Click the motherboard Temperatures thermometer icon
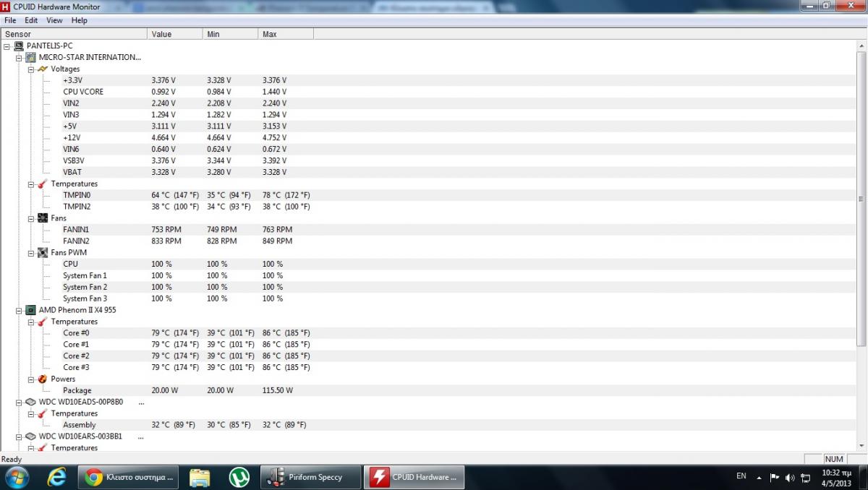The height and width of the screenshot is (490, 868). [x=43, y=184]
